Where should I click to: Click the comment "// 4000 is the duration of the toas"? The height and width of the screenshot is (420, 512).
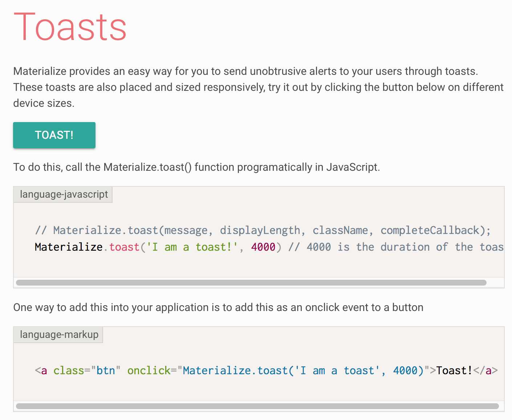[x=396, y=247]
